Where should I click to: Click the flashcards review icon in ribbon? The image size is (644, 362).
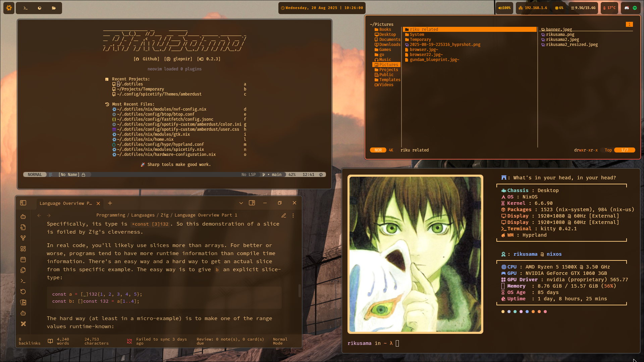[x=23, y=302]
